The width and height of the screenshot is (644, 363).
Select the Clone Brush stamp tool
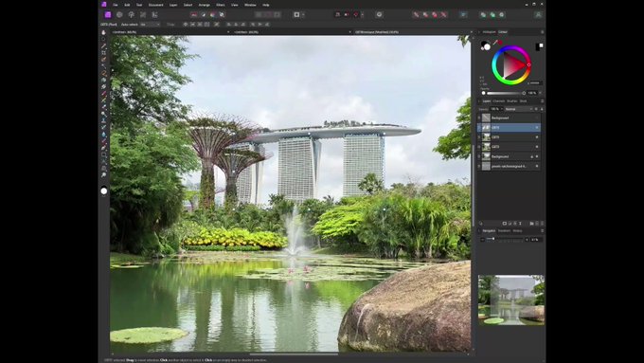[103, 120]
